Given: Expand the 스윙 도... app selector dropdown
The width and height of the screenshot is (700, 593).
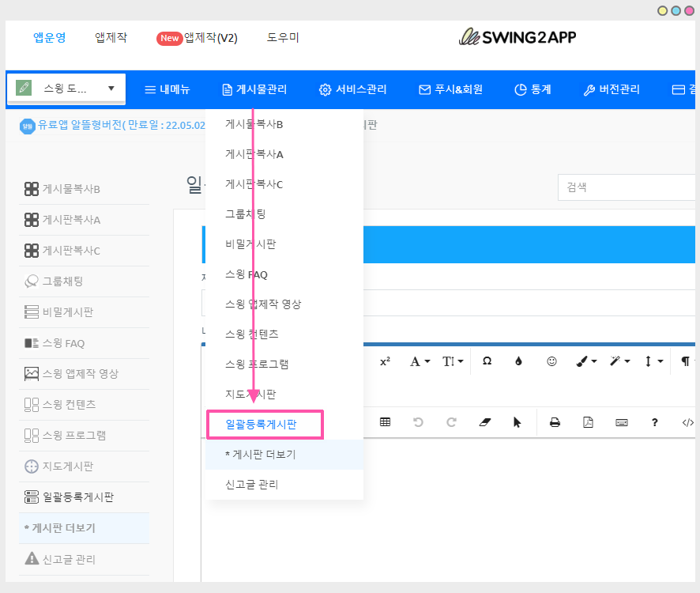Looking at the screenshot, I should tap(66, 89).
